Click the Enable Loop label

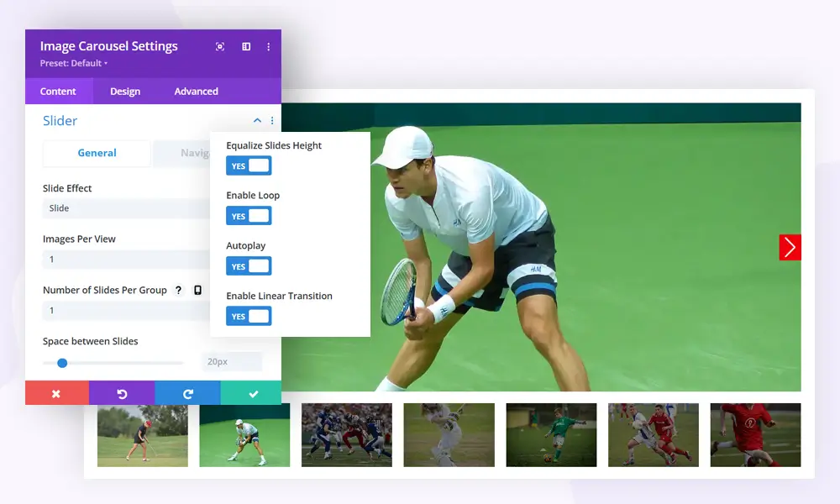[x=253, y=196]
